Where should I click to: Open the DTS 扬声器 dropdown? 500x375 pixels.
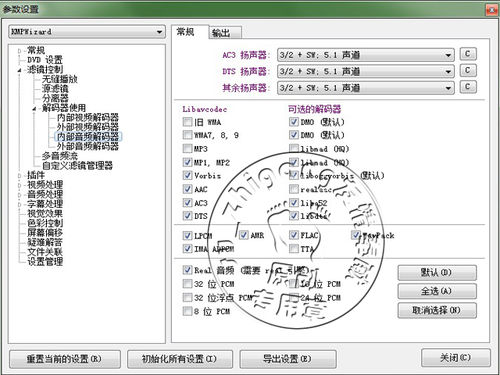(x=365, y=71)
